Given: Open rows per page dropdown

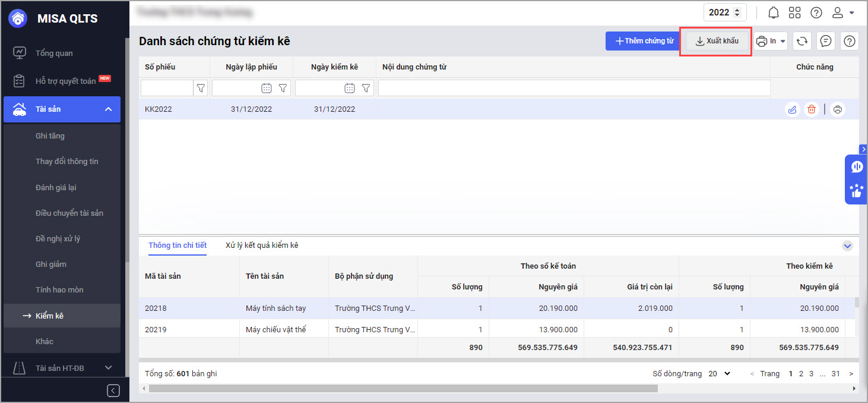Looking at the screenshot, I should [720, 374].
